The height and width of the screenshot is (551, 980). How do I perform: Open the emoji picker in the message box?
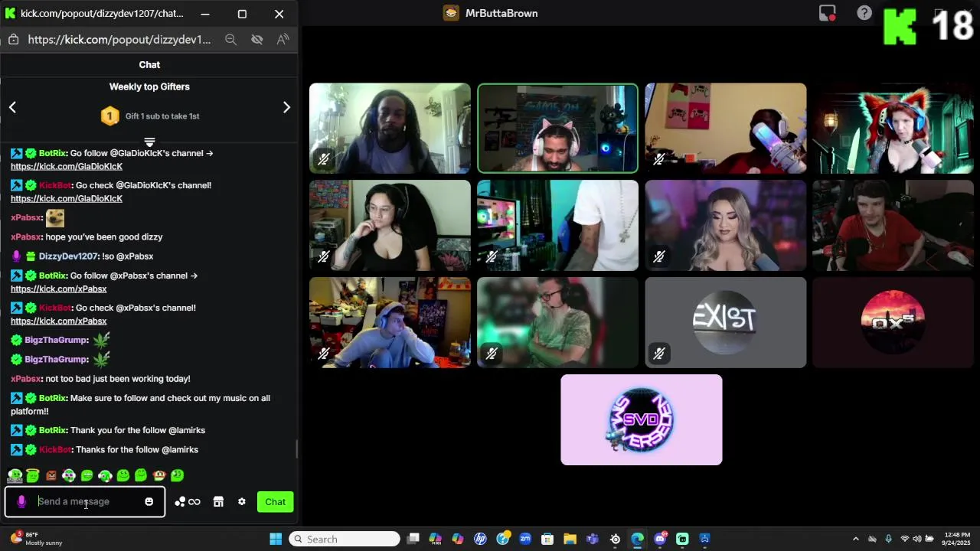point(149,501)
